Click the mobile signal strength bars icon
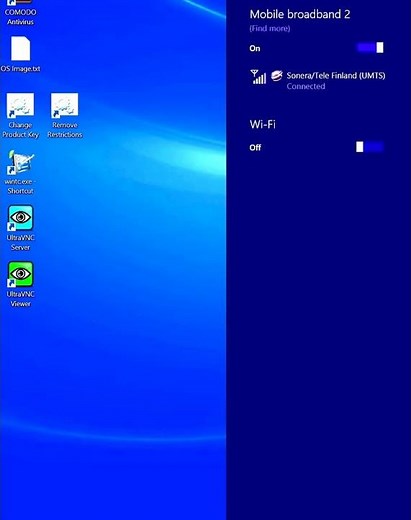Viewport: 411px width, 520px height. click(x=258, y=77)
